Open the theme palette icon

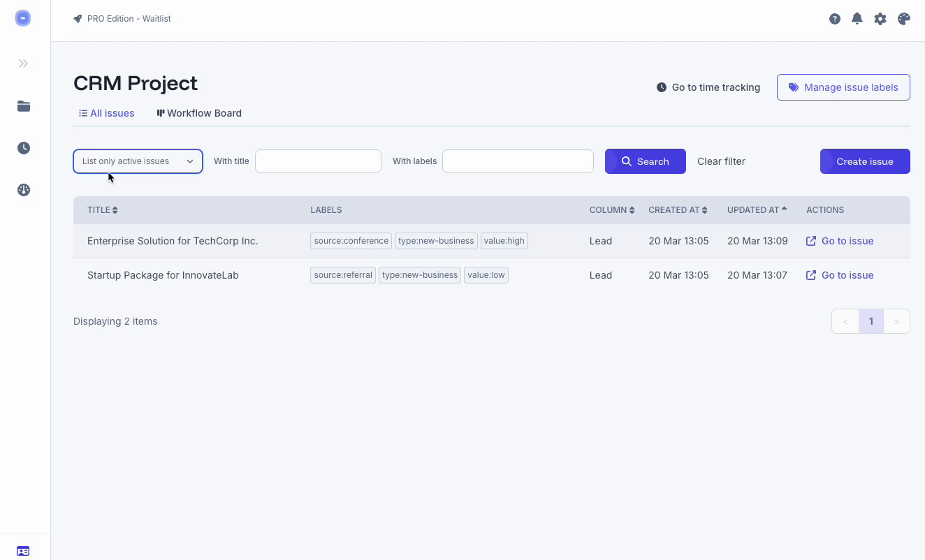[903, 19]
